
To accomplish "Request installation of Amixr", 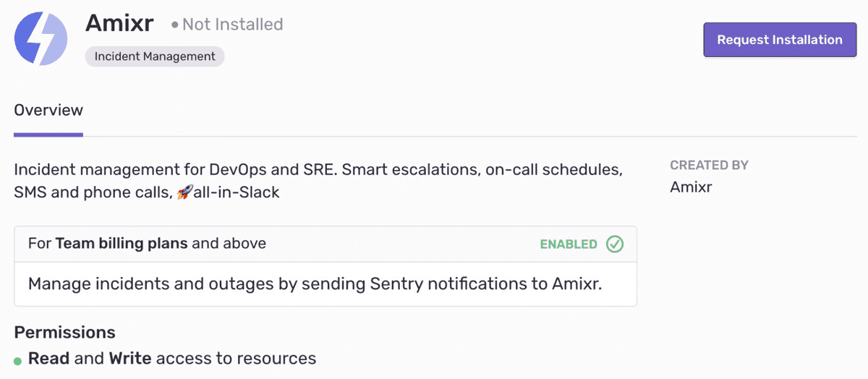I will 780,40.
